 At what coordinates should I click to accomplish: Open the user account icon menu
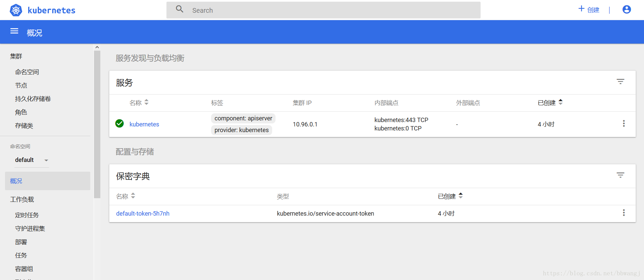coord(627,9)
